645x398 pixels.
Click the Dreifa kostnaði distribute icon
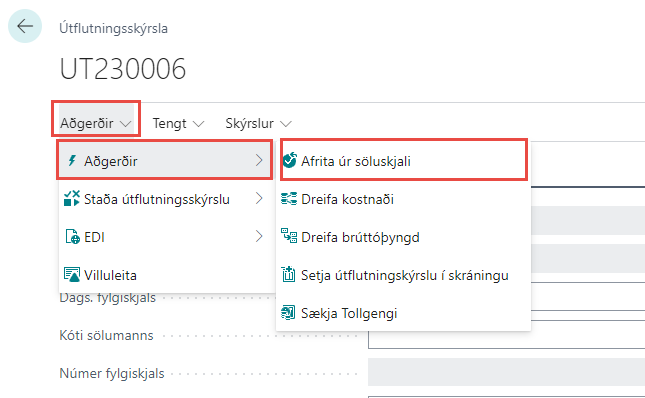click(289, 199)
